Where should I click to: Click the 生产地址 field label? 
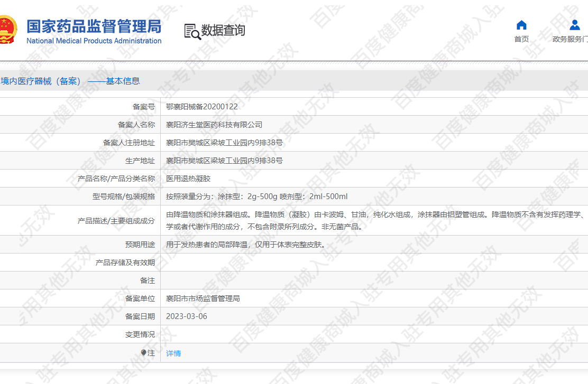click(140, 161)
